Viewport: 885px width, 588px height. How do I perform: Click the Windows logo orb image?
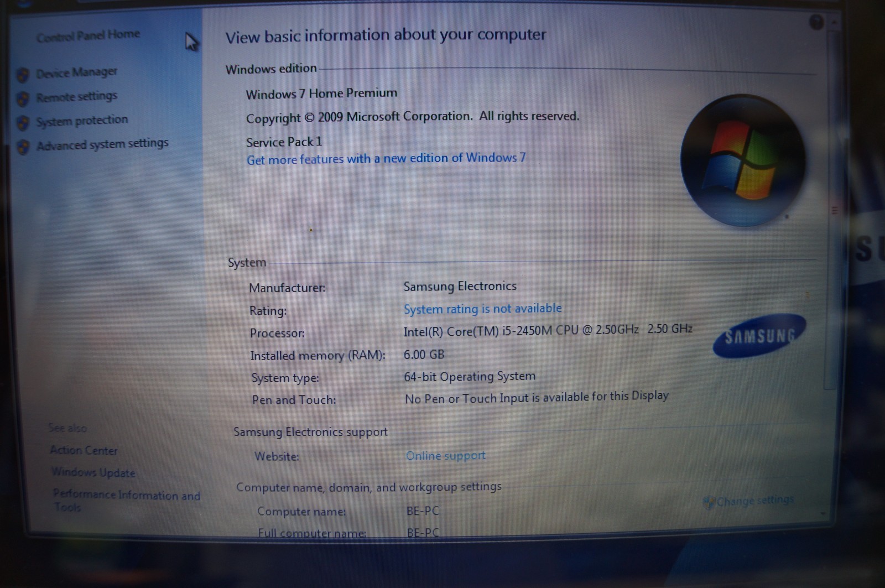pyautogui.click(x=743, y=160)
